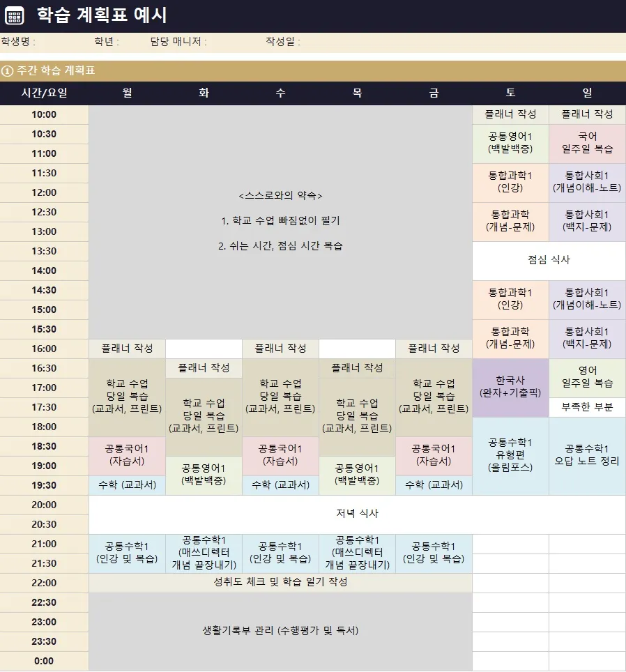The image size is (626, 672).
Task: Click 학교 수업 당일 복습 in the 목 column
Action: pos(358,417)
